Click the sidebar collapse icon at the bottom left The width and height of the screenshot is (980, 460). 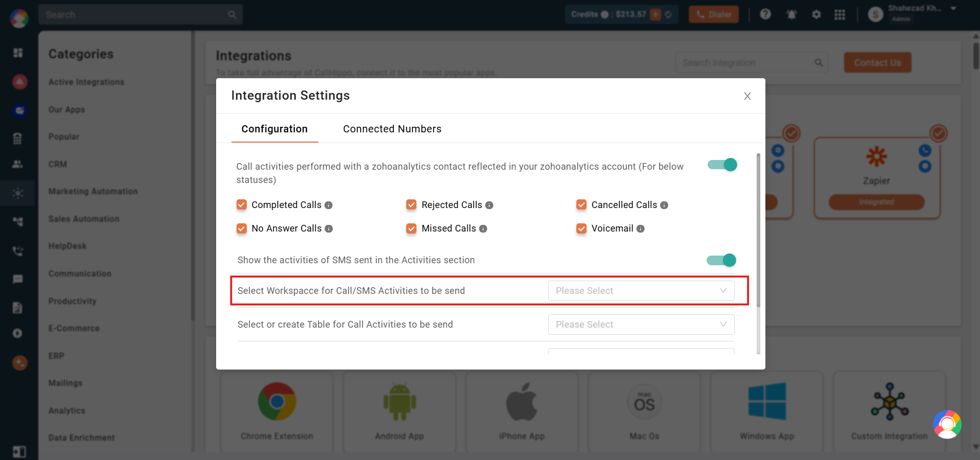click(x=19, y=452)
